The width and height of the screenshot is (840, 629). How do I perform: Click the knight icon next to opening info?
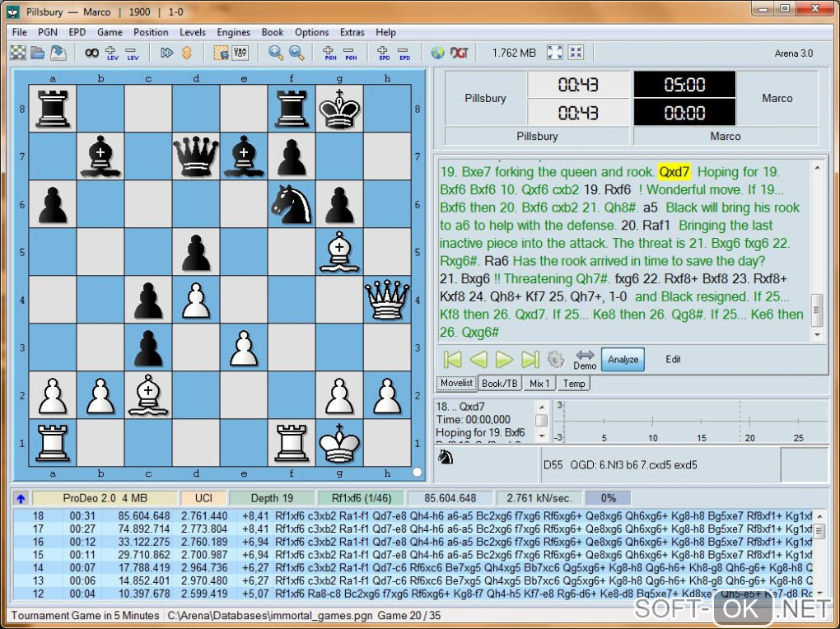click(446, 457)
